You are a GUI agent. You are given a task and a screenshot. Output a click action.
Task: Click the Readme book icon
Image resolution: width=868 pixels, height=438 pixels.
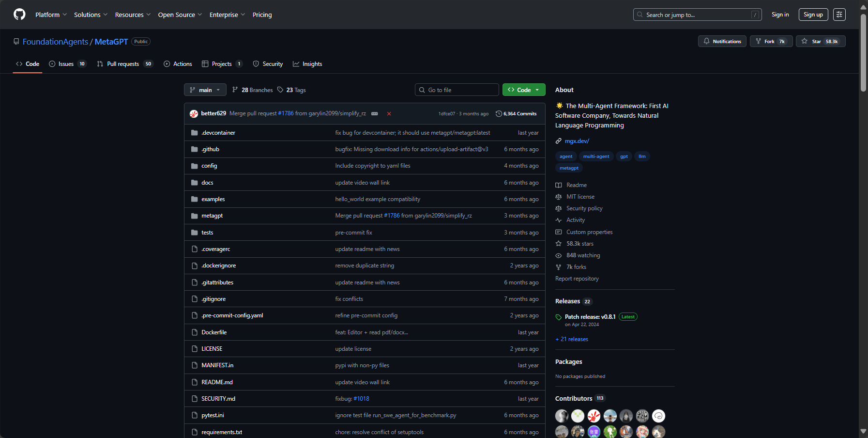click(x=559, y=185)
